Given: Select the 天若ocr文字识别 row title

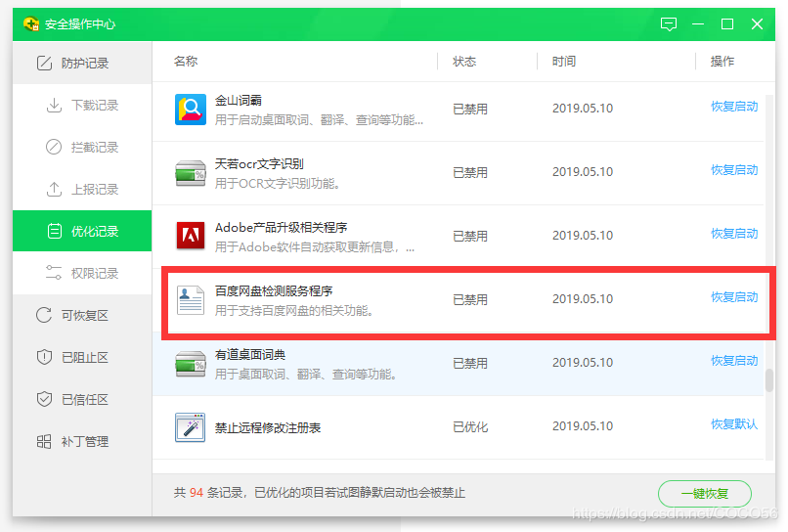Looking at the screenshot, I should point(259,164).
